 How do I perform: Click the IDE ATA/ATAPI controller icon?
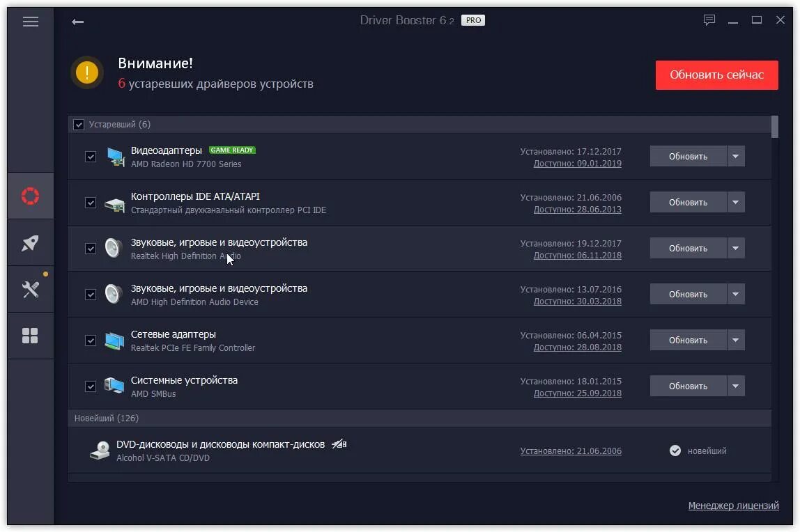click(115, 204)
